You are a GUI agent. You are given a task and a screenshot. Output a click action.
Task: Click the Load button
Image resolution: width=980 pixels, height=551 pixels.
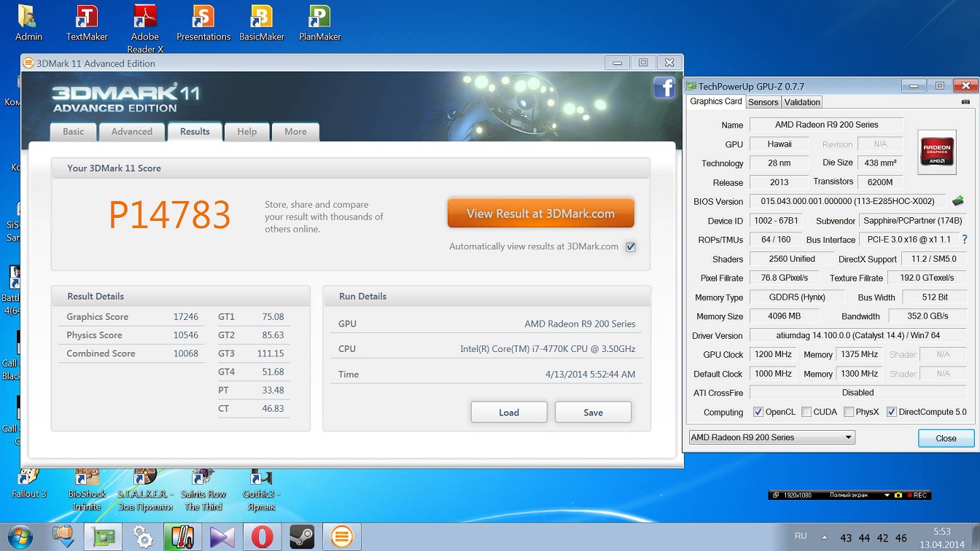[509, 413]
